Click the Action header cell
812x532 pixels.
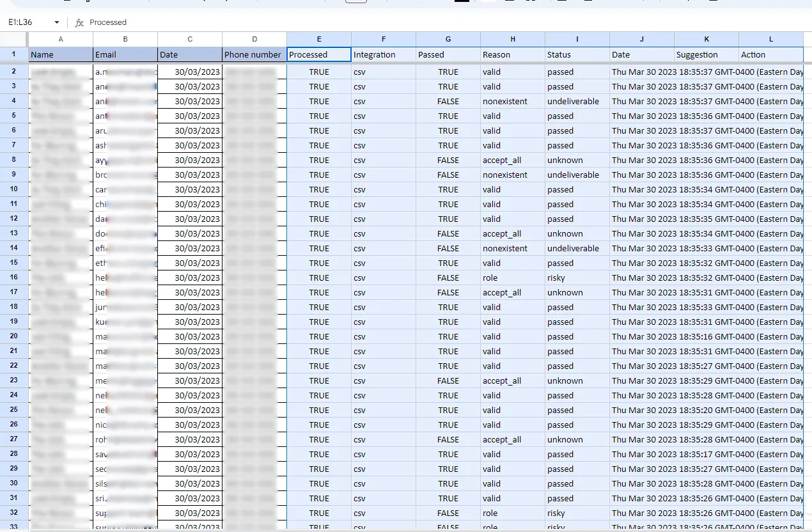771,54
